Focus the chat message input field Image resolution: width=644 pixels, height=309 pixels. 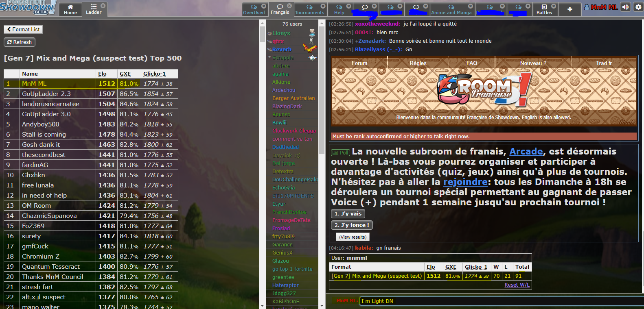click(502, 301)
